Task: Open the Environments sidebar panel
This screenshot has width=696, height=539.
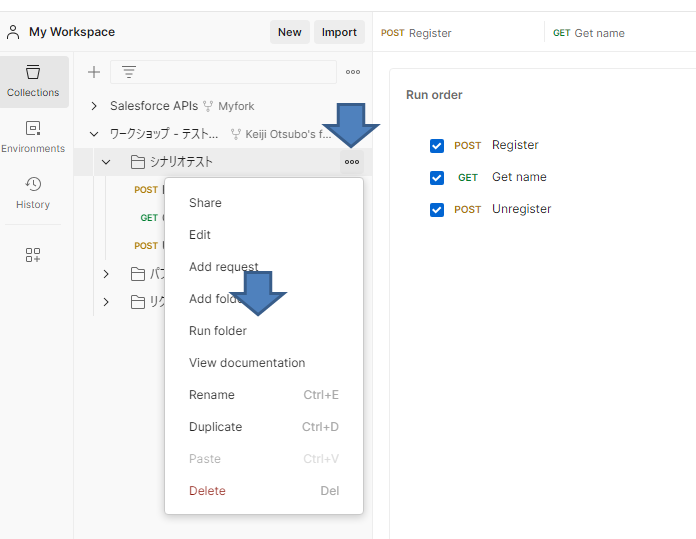Action: 33,137
